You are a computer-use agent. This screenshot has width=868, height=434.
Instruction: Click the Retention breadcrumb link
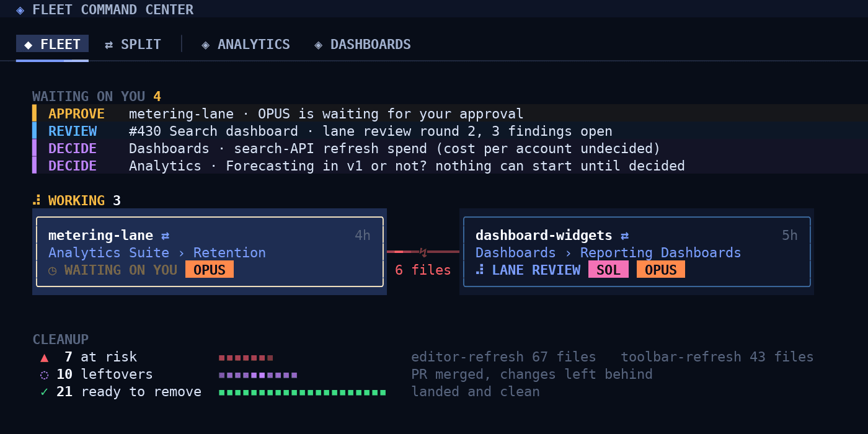pos(229,253)
